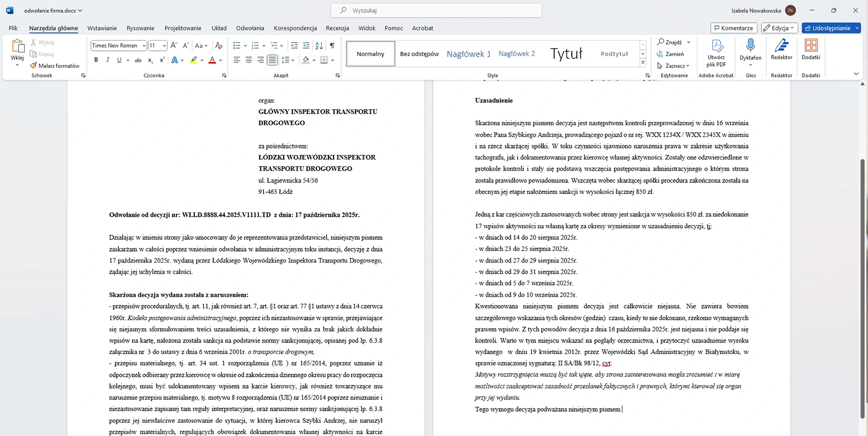
Task: Click the Paste (Wklej) clipboard icon
Action: (17, 46)
